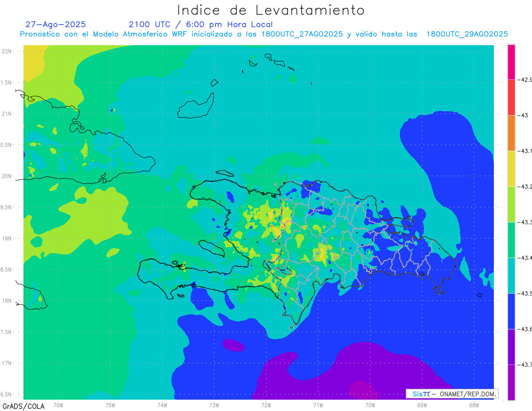
Task: Click the '-43.2' legend value
Action: [x=524, y=187]
